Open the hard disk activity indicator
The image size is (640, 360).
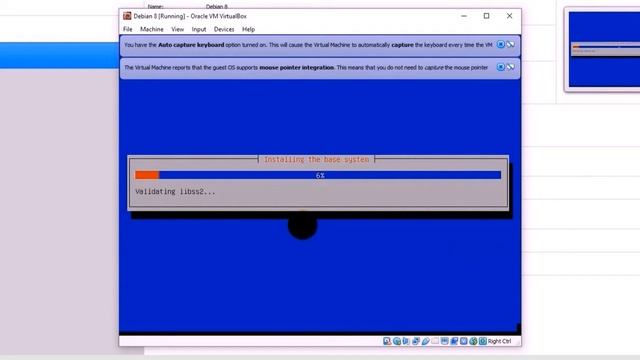point(387,341)
